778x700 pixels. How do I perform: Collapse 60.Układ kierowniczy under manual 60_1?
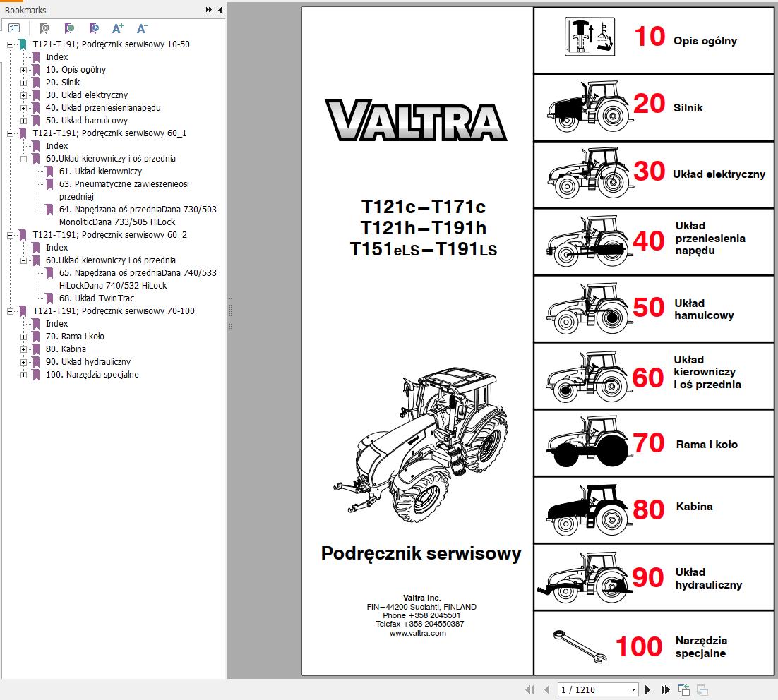point(23,159)
